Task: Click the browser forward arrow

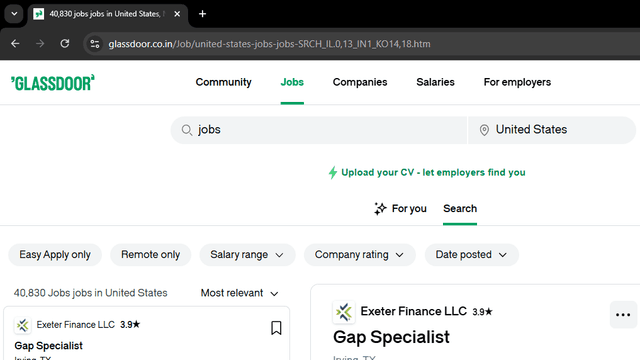Action: (x=40, y=44)
